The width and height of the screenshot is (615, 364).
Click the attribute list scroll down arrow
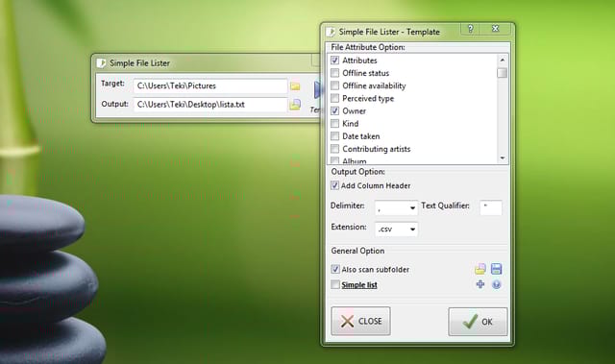pyautogui.click(x=503, y=158)
